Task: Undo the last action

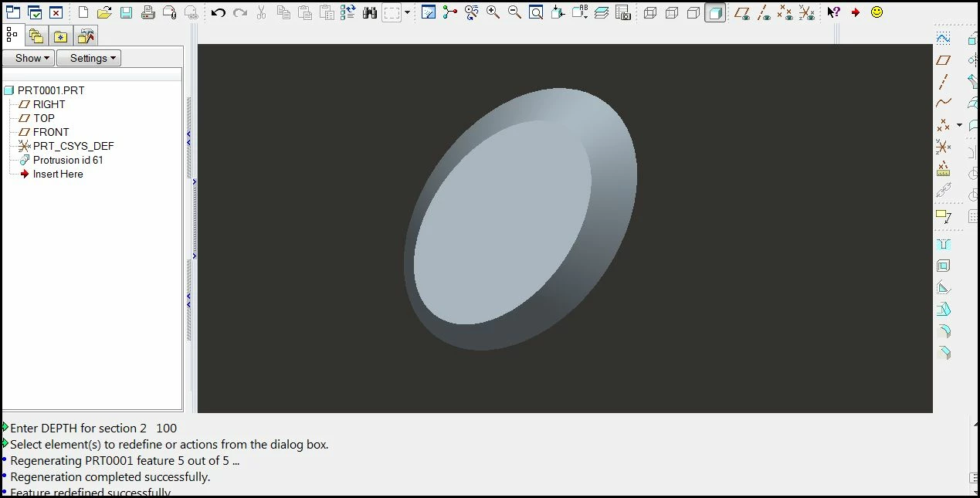Action: [x=219, y=12]
